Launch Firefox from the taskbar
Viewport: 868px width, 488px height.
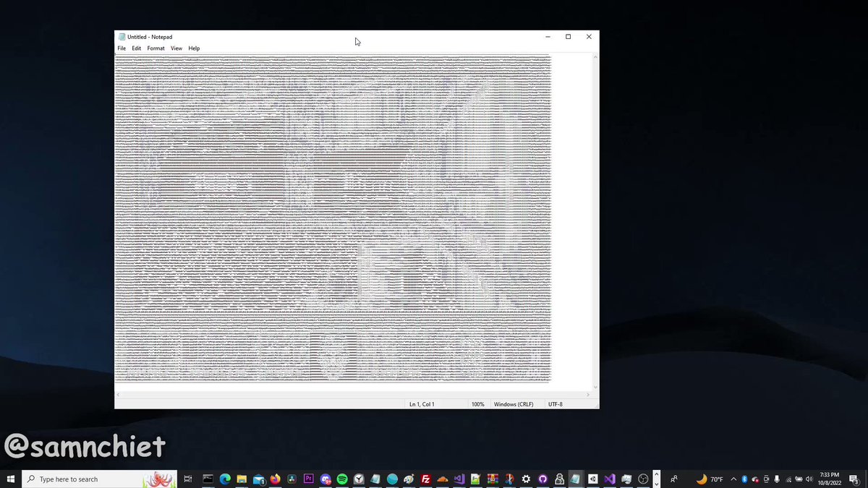click(276, 479)
